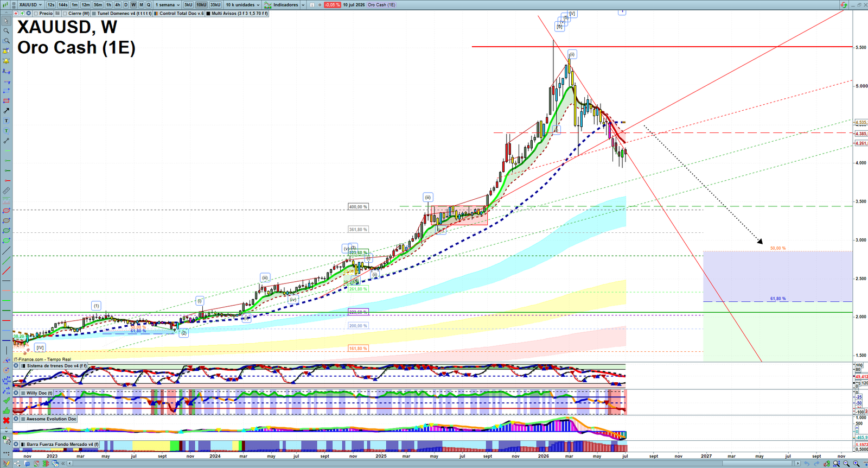Select the blue rectangle drawing tool
This screenshot has height=468, width=868.
point(6,91)
